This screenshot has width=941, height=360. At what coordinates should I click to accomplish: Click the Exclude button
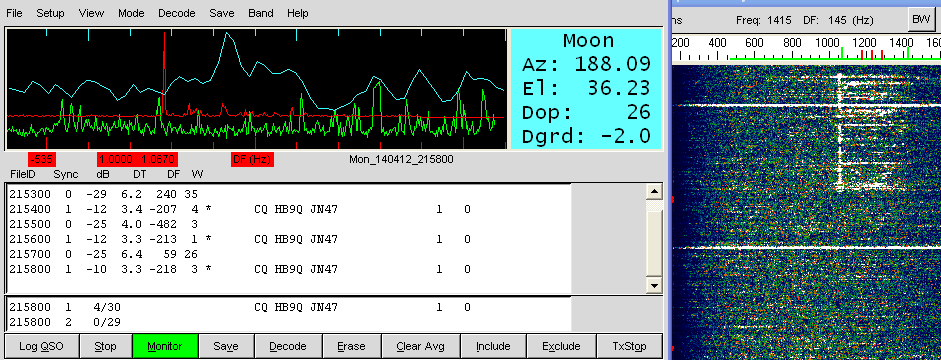(561, 346)
